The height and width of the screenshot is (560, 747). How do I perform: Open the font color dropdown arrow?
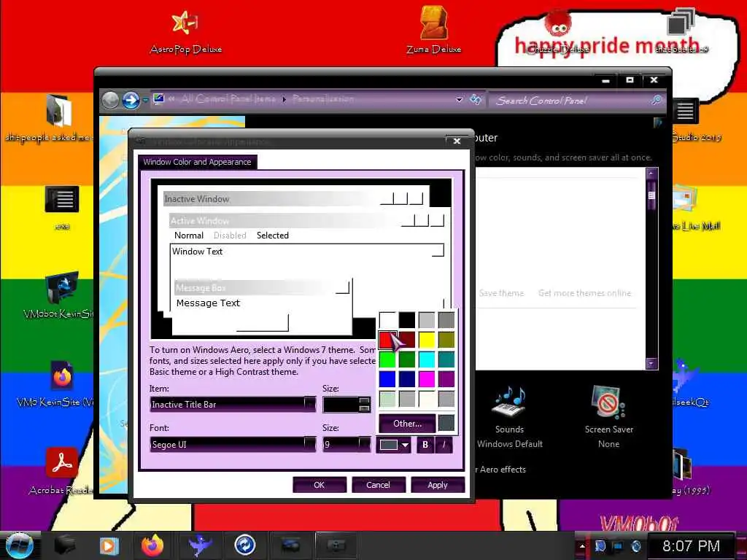tap(405, 445)
